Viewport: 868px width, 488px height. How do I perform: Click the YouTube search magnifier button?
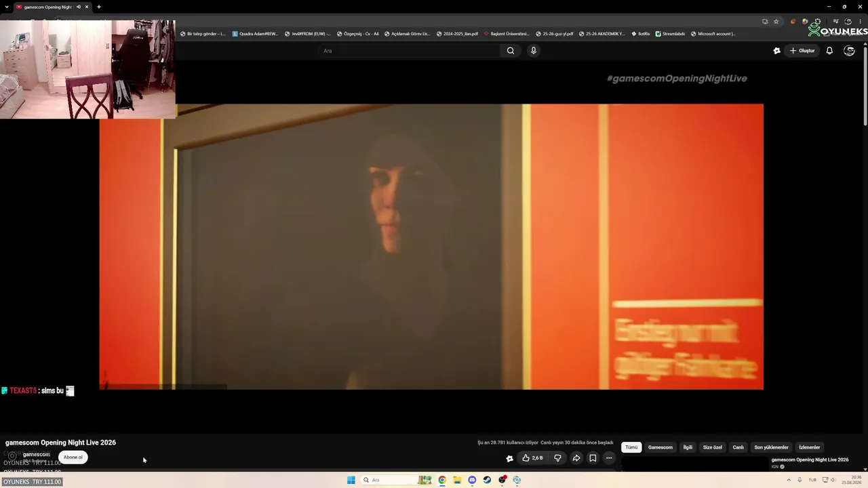(x=511, y=51)
